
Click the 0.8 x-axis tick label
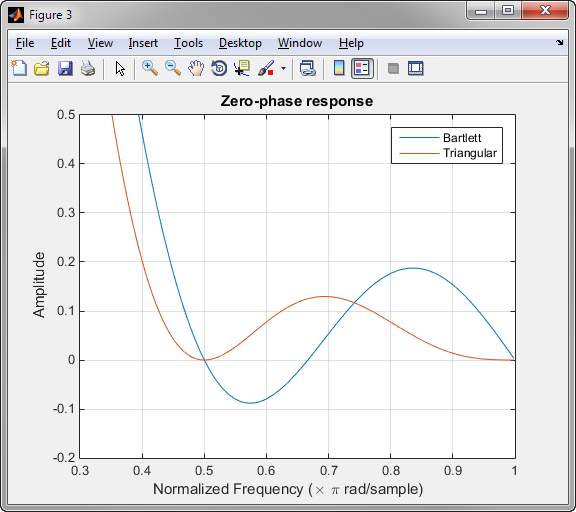pyautogui.click(x=390, y=470)
